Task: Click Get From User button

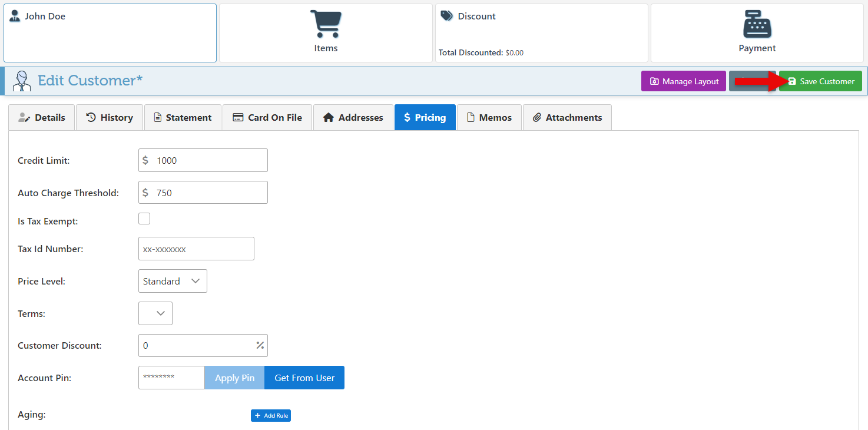Action: (x=304, y=378)
